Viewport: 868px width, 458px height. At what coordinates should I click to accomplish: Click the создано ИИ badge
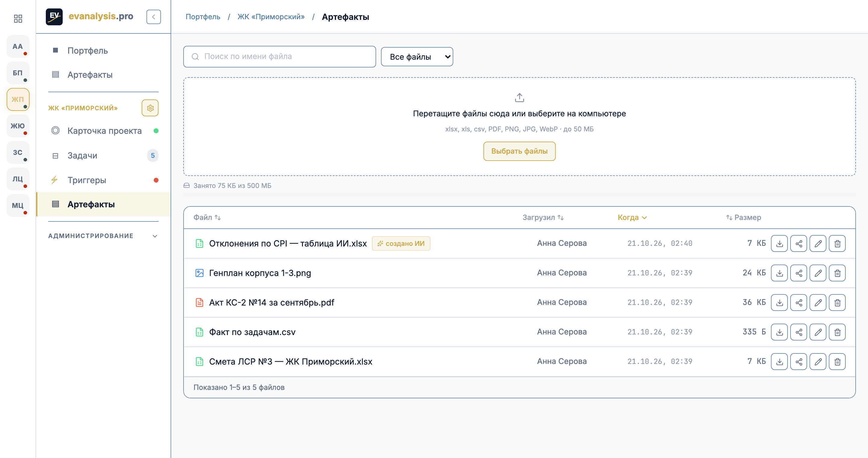pyautogui.click(x=401, y=243)
